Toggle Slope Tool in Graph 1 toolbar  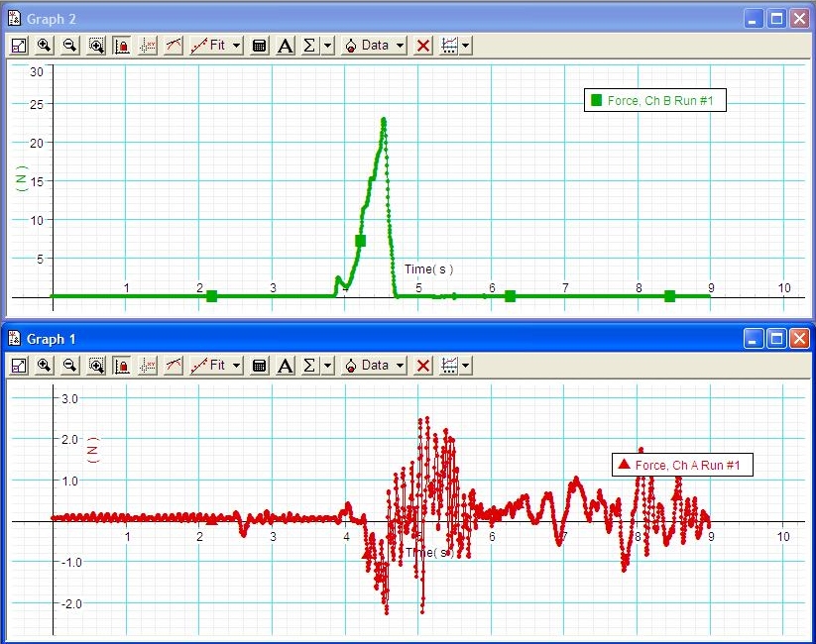tap(174, 366)
